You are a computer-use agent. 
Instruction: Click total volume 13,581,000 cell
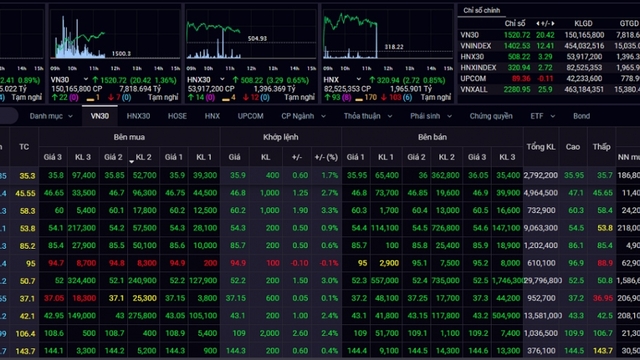coord(541,316)
